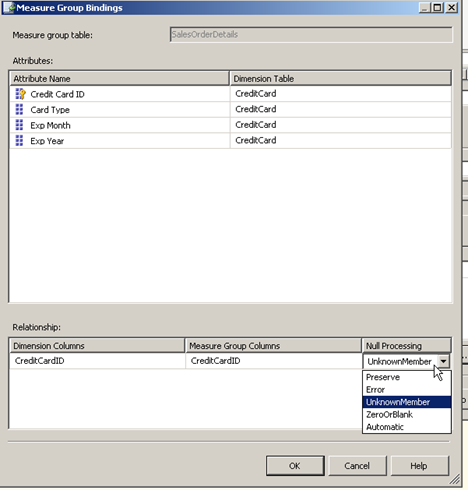Click the Dimension Table column header

340,79
